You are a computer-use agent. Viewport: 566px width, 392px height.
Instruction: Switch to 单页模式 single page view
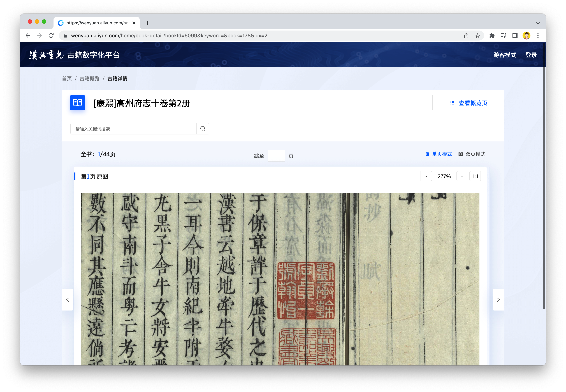[x=439, y=154]
